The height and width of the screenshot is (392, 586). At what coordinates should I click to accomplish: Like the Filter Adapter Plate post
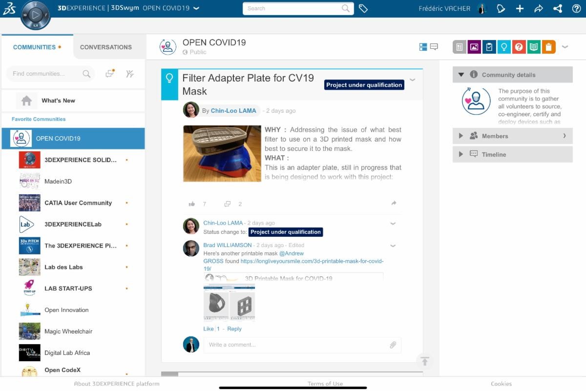pyautogui.click(x=192, y=204)
